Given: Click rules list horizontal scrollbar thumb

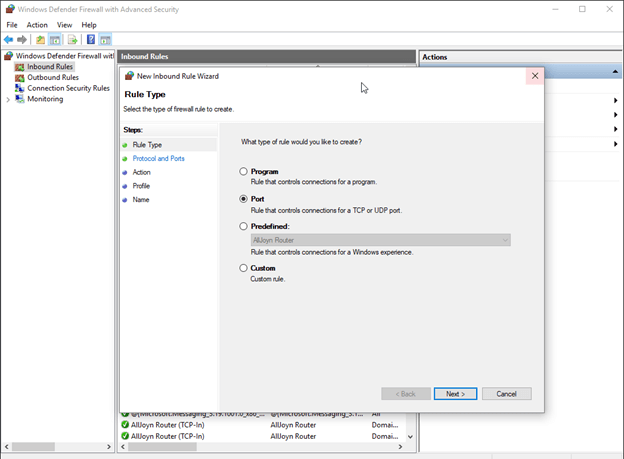Looking at the screenshot, I should click(162, 447).
